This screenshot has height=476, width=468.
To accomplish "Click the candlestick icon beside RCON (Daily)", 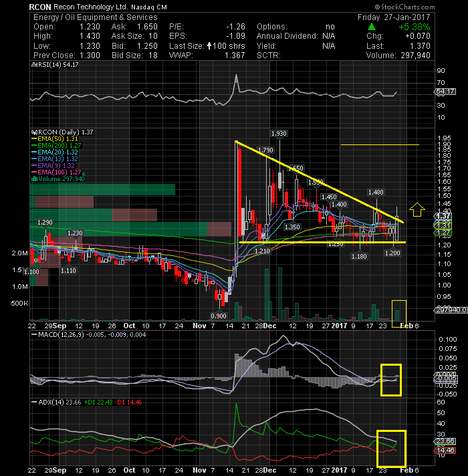I will 34,132.
